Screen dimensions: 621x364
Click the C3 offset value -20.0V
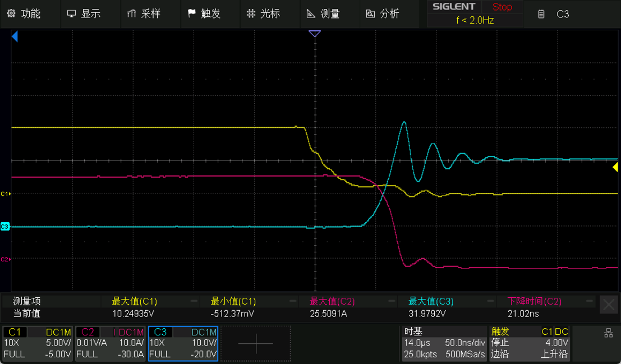coord(204,354)
